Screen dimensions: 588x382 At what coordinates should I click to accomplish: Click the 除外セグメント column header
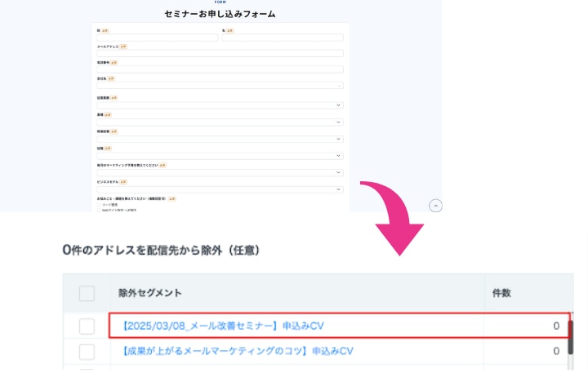150,293
